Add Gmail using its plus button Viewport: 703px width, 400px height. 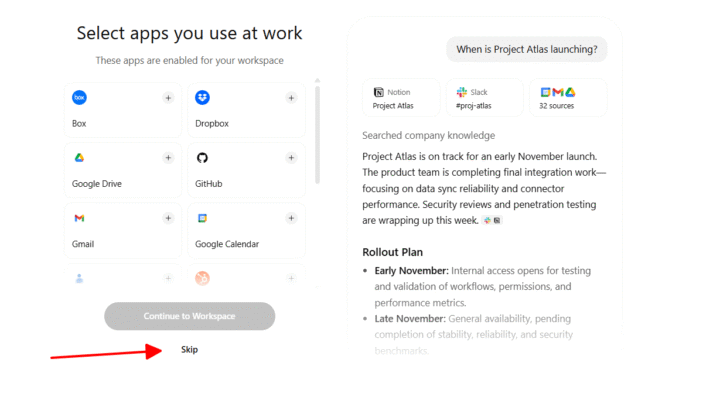(168, 218)
